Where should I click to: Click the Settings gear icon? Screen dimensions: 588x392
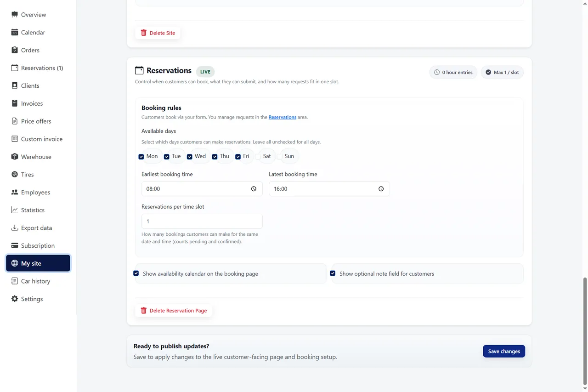(x=15, y=299)
